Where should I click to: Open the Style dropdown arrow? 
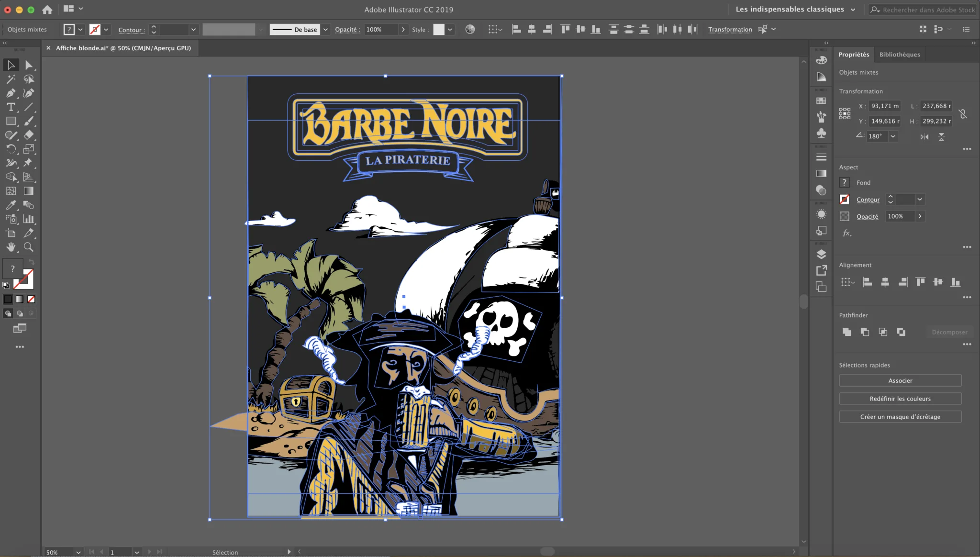pos(450,29)
